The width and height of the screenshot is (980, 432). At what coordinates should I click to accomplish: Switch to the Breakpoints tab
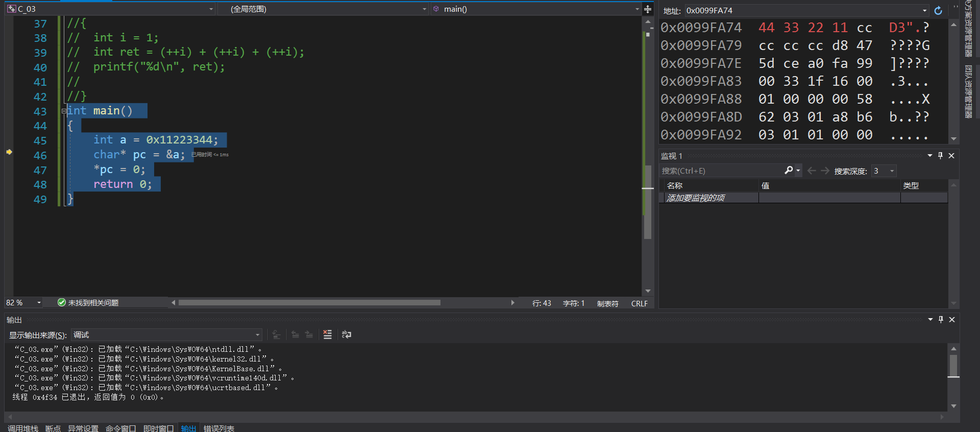(53, 428)
